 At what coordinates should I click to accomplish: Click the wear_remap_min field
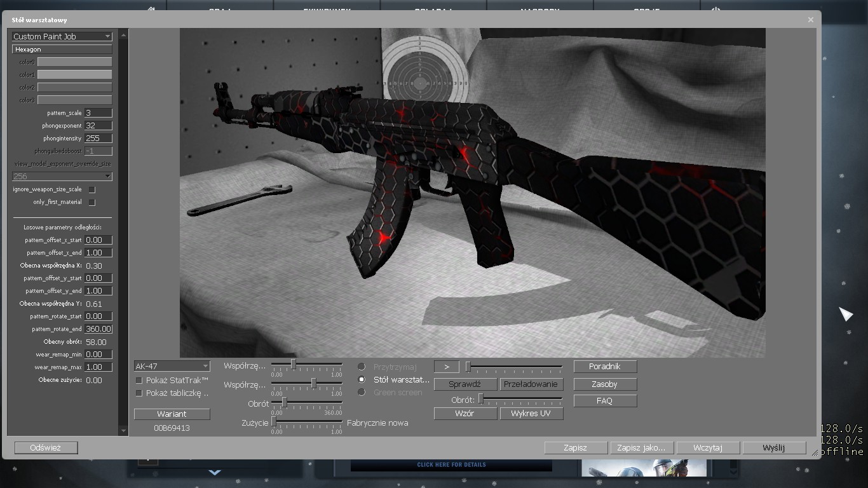tap(98, 354)
